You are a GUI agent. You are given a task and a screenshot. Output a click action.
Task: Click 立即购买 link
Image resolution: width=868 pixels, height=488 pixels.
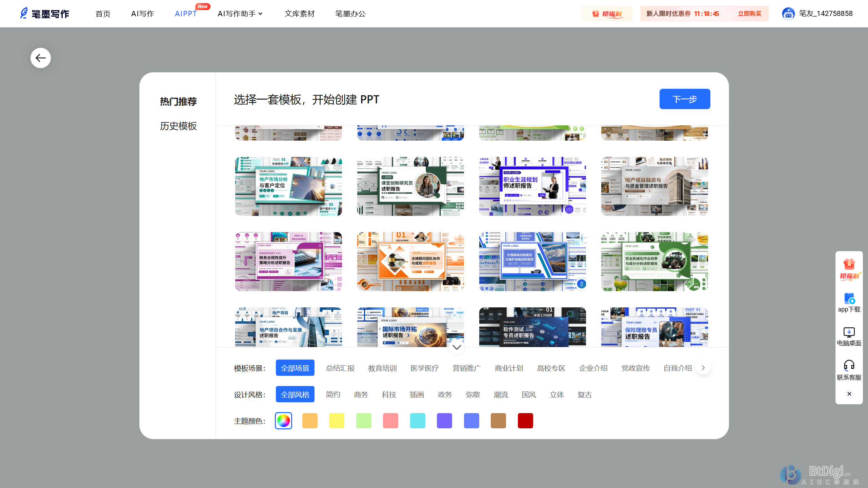(x=749, y=14)
